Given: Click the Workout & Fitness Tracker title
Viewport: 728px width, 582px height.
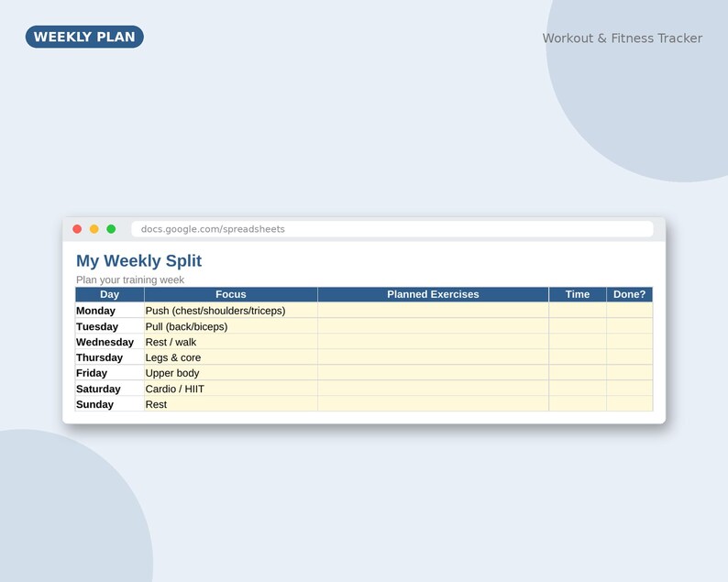Looking at the screenshot, I should [623, 38].
